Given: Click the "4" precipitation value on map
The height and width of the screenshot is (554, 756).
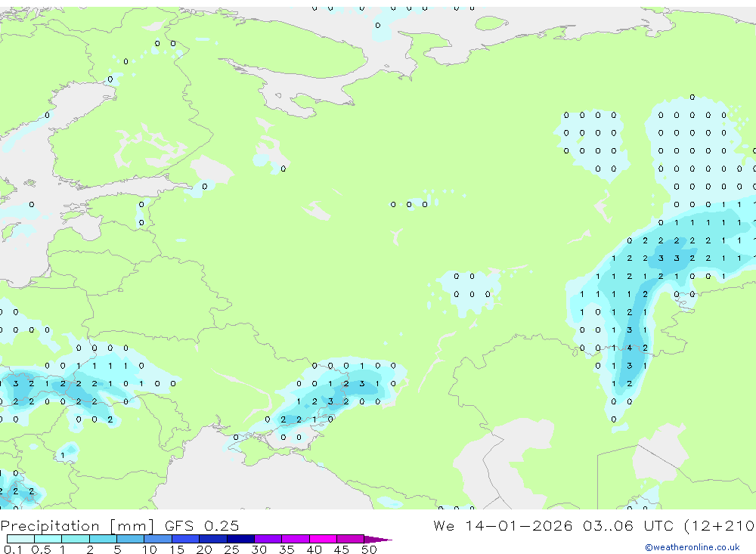Looking at the screenshot, I should pos(629,348).
